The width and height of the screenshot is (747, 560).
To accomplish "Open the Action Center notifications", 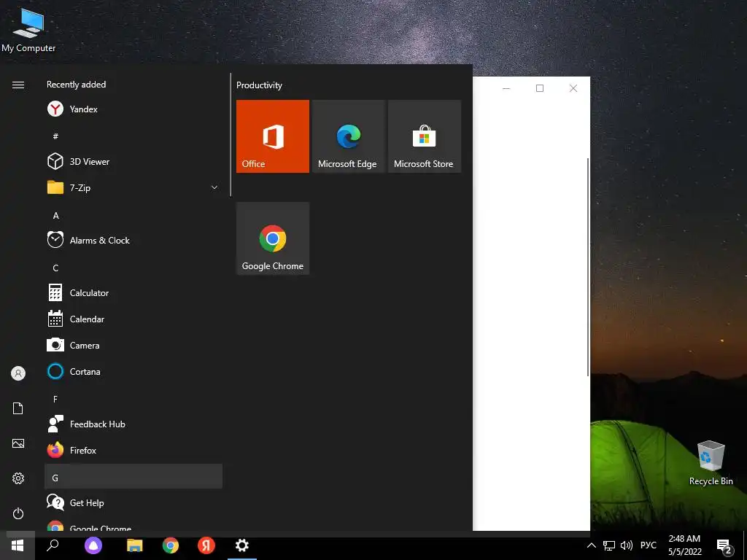I will [724, 546].
